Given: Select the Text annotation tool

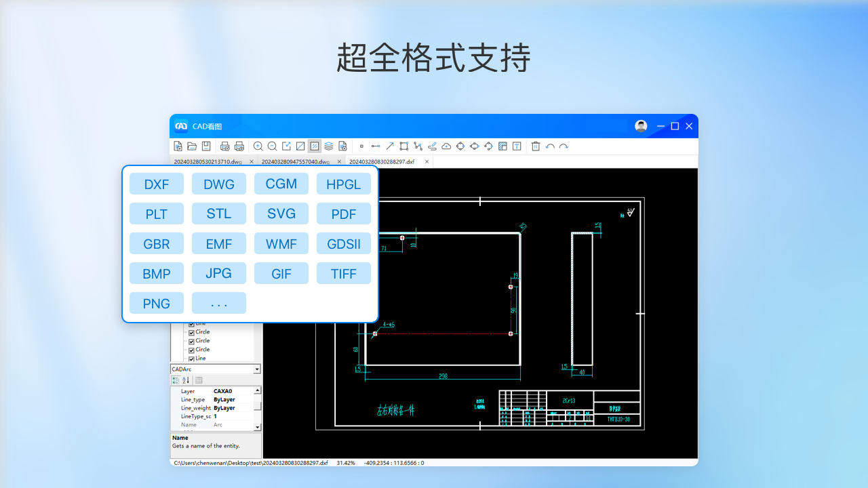Looking at the screenshot, I should pos(516,146).
